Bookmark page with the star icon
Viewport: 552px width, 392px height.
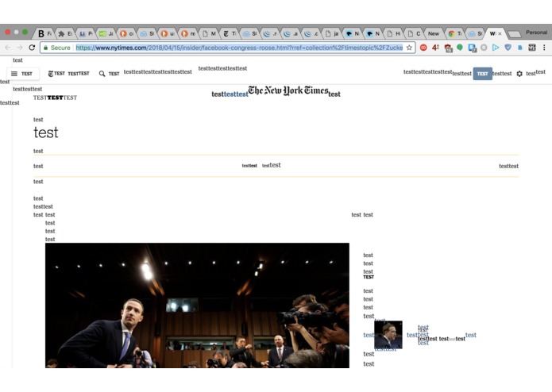[x=409, y=48]
